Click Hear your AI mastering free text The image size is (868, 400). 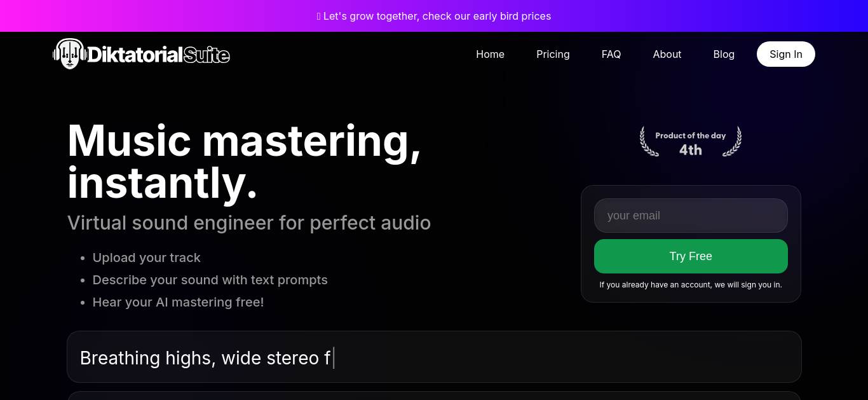point(178,302)
